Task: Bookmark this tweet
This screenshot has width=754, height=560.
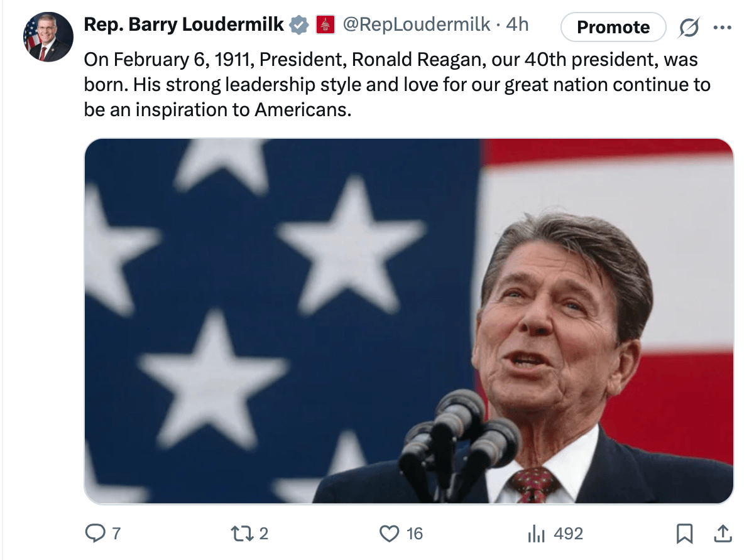Action: tap(684, 534)
